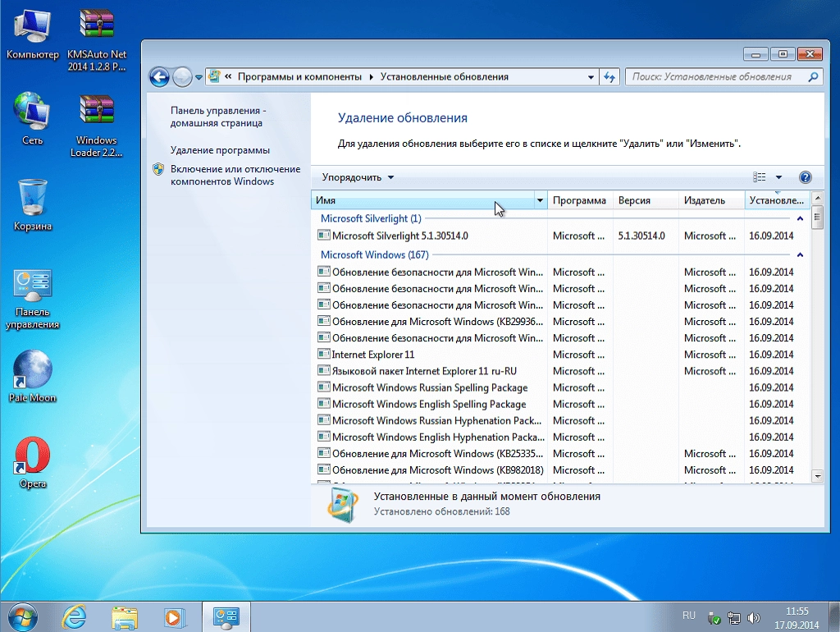
Task: Click the address bar folder icon
Action: (214, 76)
